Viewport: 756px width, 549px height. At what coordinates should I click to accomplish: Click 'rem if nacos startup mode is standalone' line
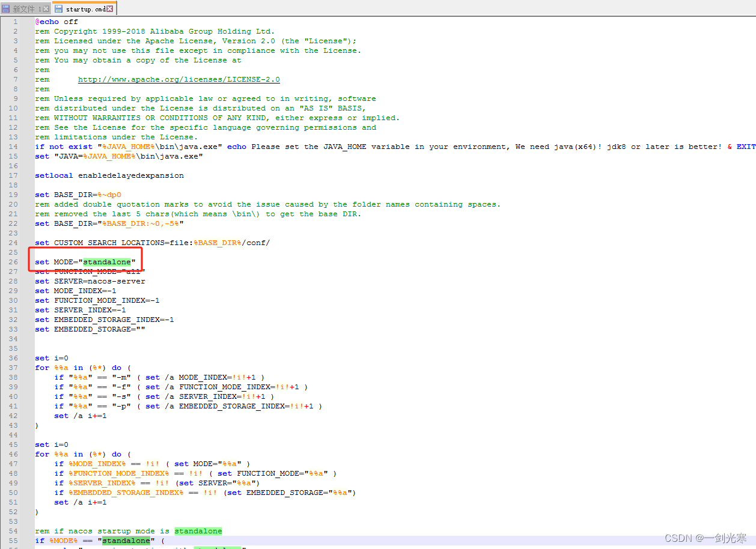click(x=129, y=531)
